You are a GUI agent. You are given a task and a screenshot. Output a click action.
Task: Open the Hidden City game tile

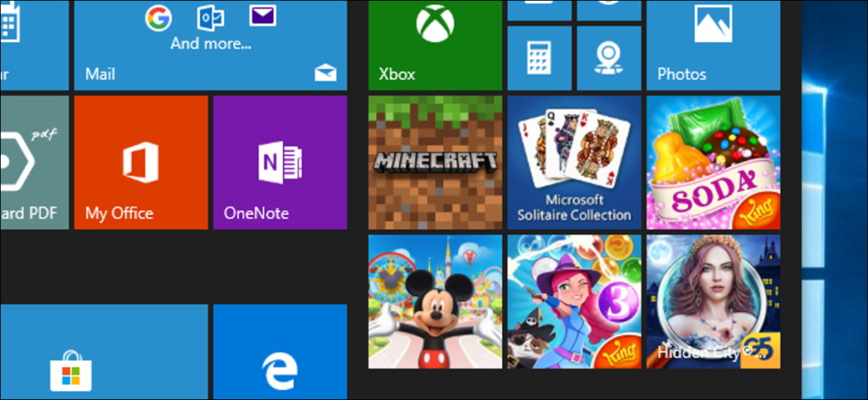click(712, 302)
